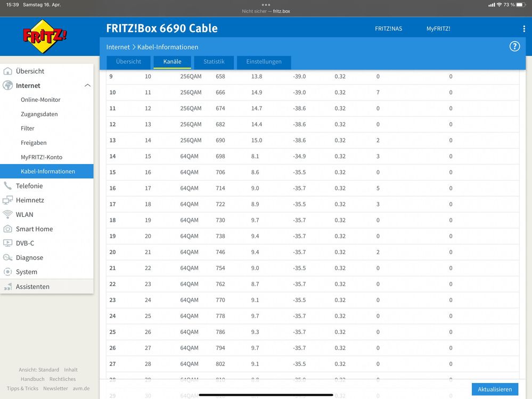This screenshot has width=532, height=399.
Task: Click the DVB-C monitor icon
Action: click(x=7, y=243)
